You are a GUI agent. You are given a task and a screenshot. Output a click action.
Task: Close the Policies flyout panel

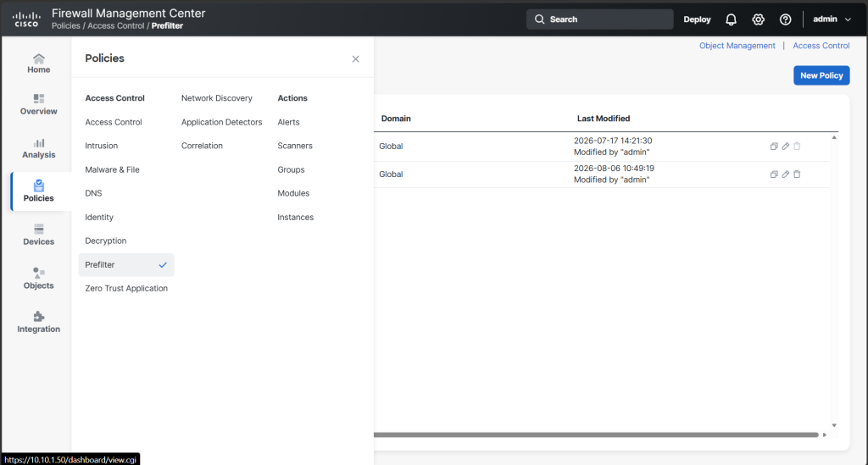pos(355,58)
